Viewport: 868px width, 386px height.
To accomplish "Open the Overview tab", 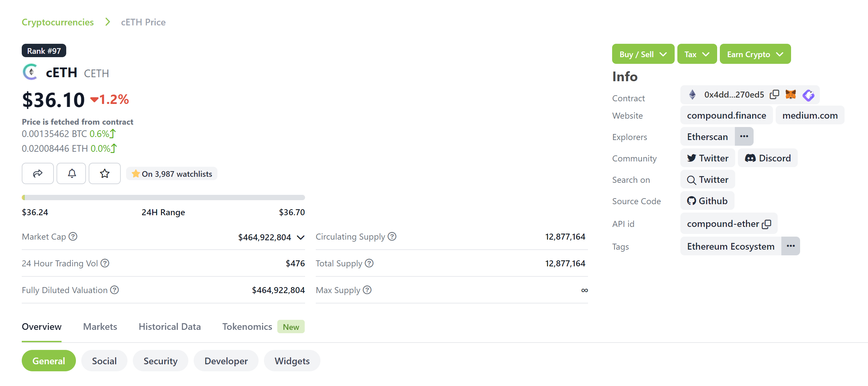I will pyautogui.click(x=42, y=327).
